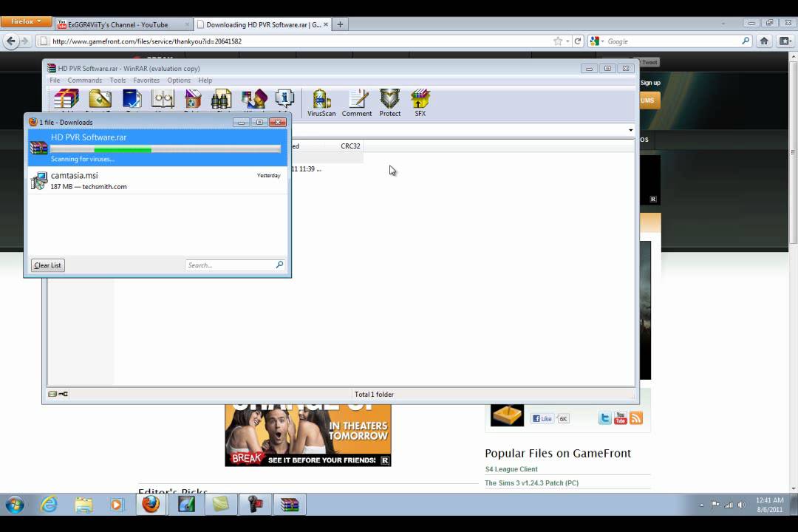Select the camtasia.msi download entry
The image size is (798, 532).
point(158,181)
